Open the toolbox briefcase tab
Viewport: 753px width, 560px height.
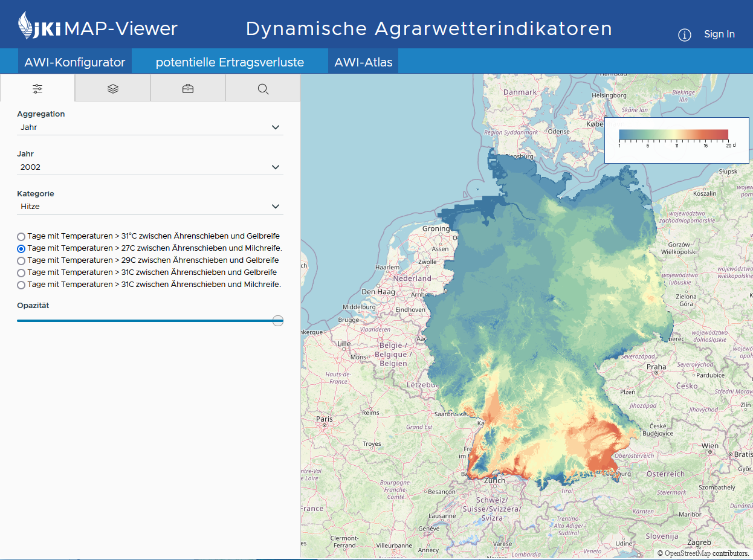pos(188,89)
